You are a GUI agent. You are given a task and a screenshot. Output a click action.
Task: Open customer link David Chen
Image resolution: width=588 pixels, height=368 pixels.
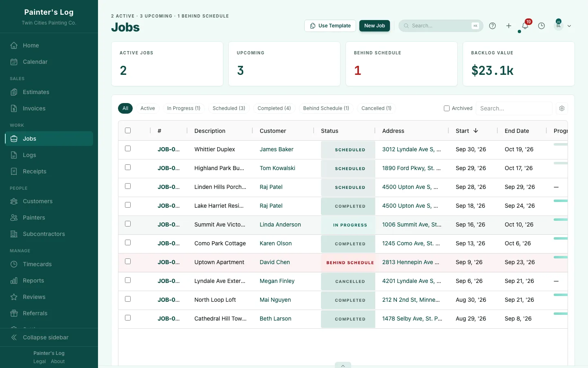tap(275, 262)
